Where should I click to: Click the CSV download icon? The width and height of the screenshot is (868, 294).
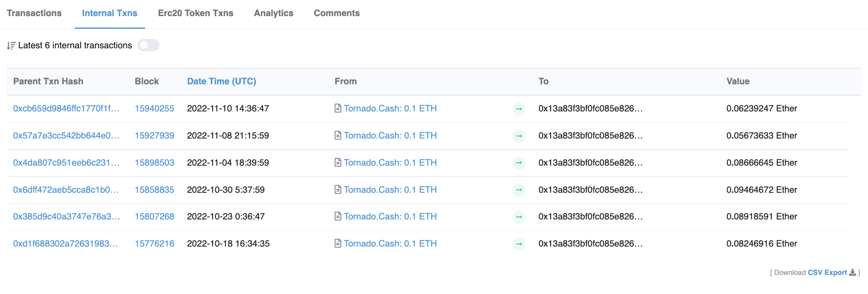pyautogui.click(x=852, y=272)
